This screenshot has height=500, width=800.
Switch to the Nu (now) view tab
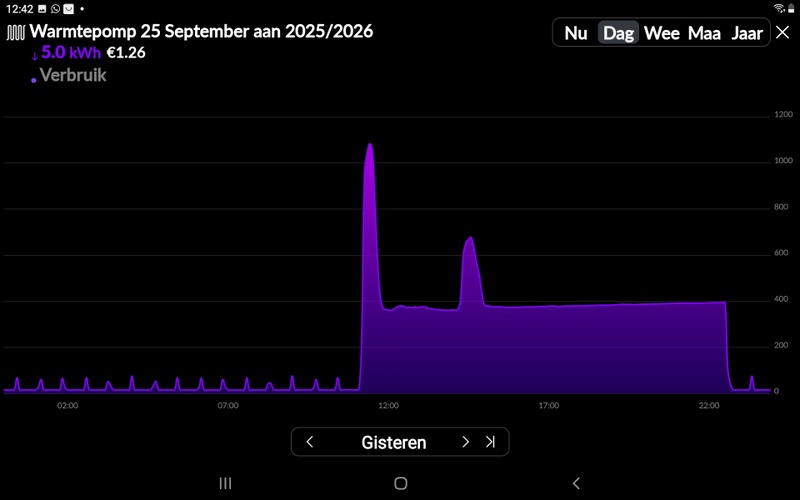click(x=576, y=33)
